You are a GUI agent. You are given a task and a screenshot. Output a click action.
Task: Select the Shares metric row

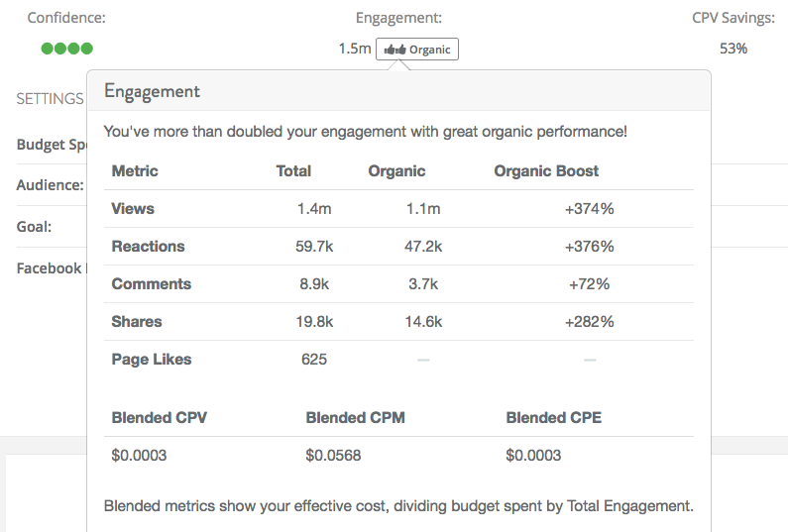[399, 322]
